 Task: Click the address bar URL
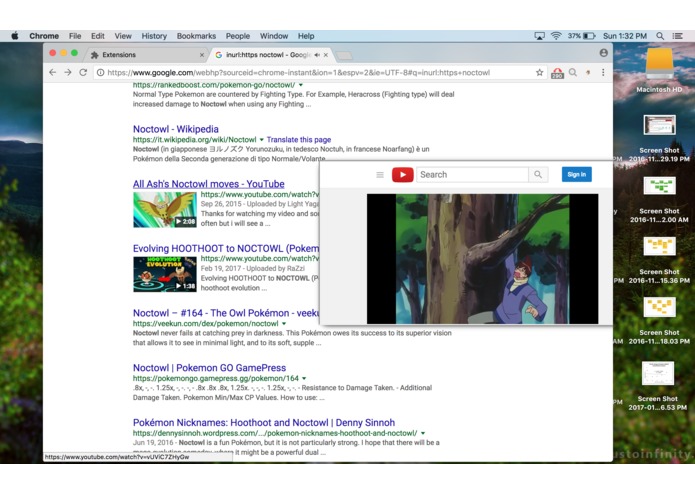[x=298, y=73]
